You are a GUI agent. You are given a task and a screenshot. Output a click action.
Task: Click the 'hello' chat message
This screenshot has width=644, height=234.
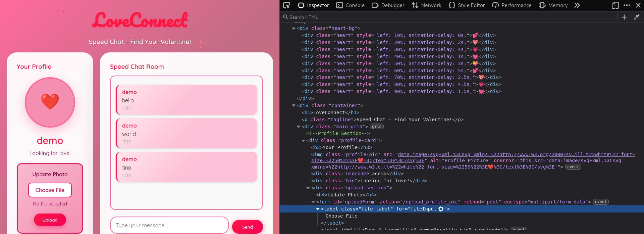(x=186, y=100)
